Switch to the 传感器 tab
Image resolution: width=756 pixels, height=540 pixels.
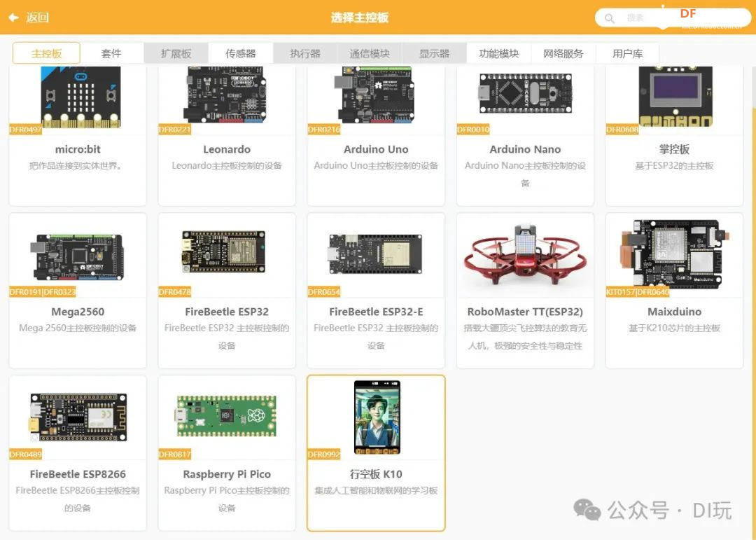(x=241, y=53)
